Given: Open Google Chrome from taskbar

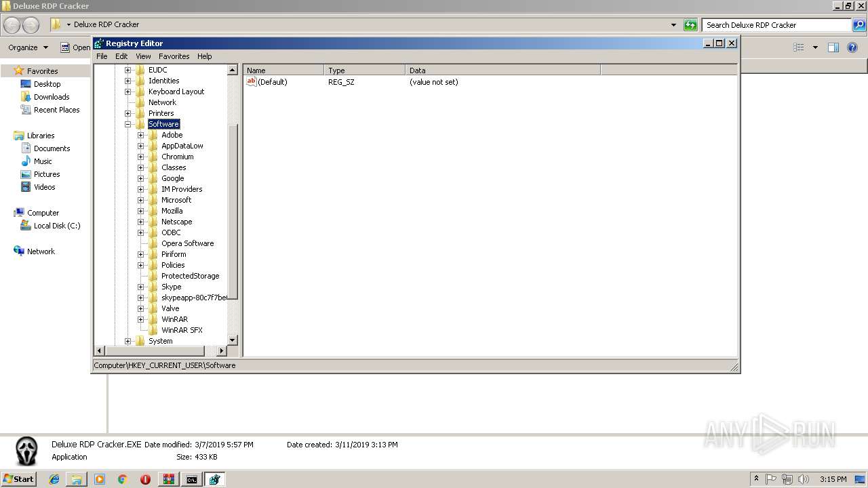Looking at the screenshot, I should 123,479.
